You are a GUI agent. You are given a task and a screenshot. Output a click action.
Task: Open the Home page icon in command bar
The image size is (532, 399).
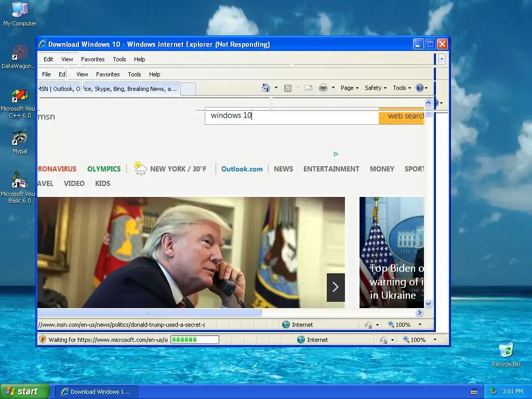[x=265, y=88]
